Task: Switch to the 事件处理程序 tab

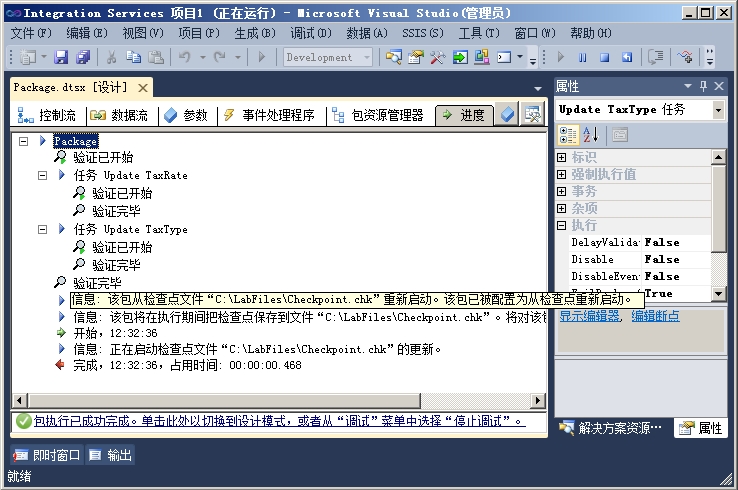Action: coord(269,115)
